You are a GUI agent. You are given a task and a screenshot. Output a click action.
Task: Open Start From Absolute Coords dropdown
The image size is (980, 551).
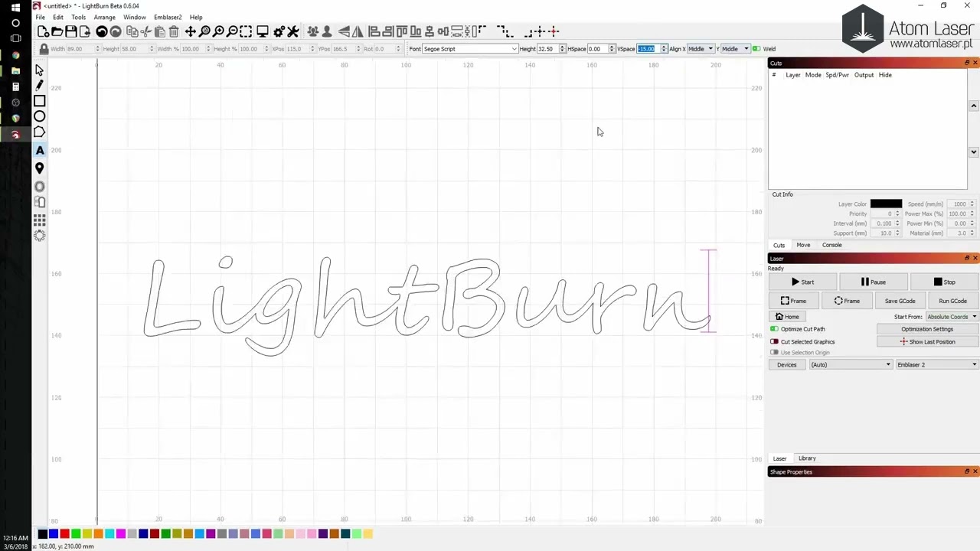(952, 317)
